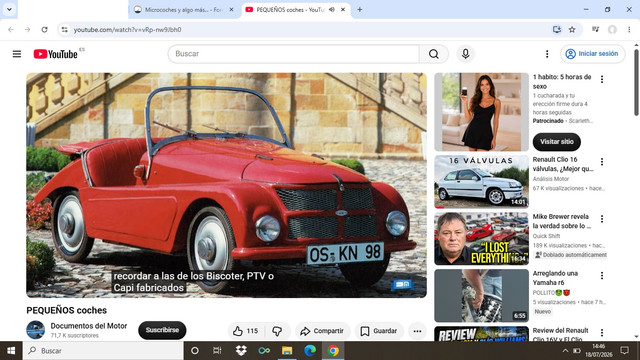
Task: Open Documentos del Motor channel avatar
Action: (x=36, y=330)
